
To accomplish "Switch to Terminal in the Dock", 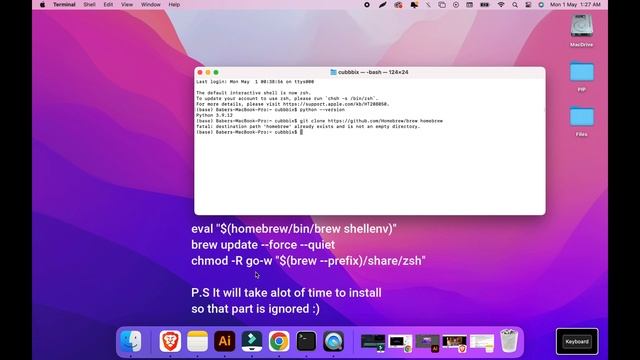I will [306, 341].
